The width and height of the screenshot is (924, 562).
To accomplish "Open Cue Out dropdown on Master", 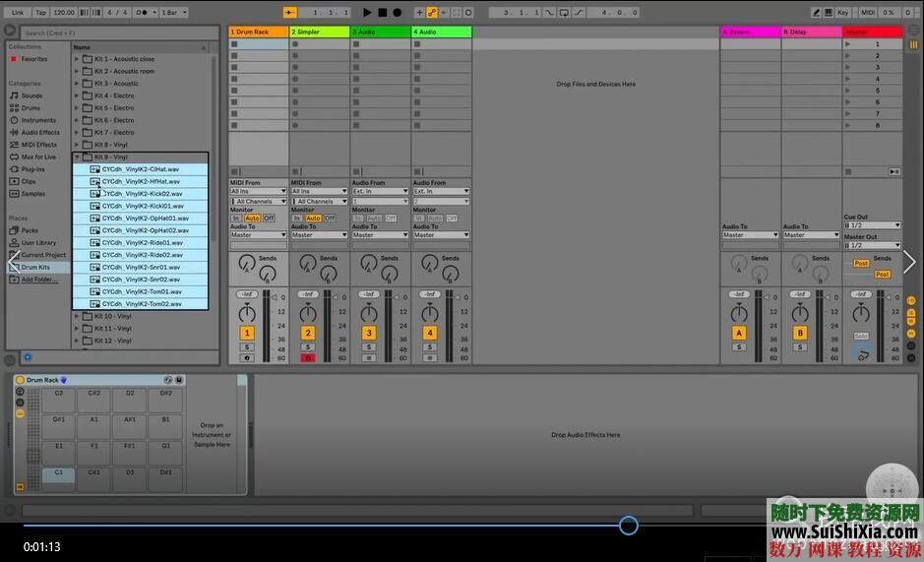I will point(872,225).
